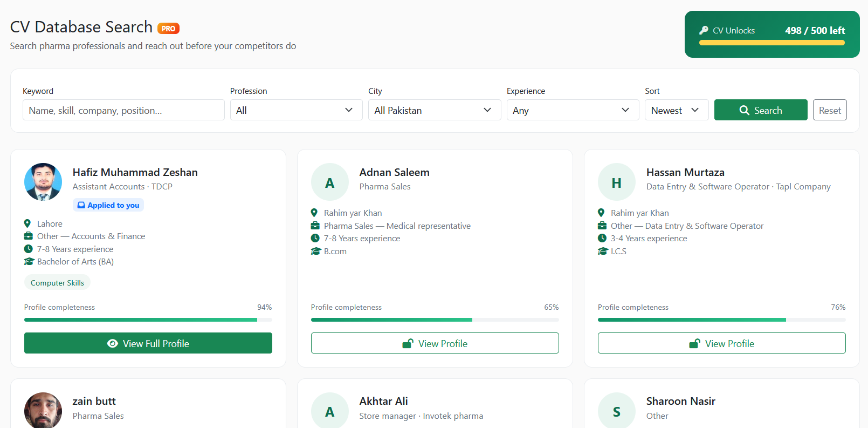Click the text Lahore on Hafiz's card

(x=50, y=223)
